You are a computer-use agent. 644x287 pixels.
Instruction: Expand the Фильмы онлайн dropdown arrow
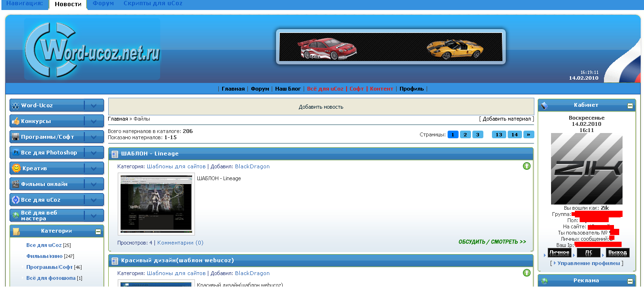[93, 184]
